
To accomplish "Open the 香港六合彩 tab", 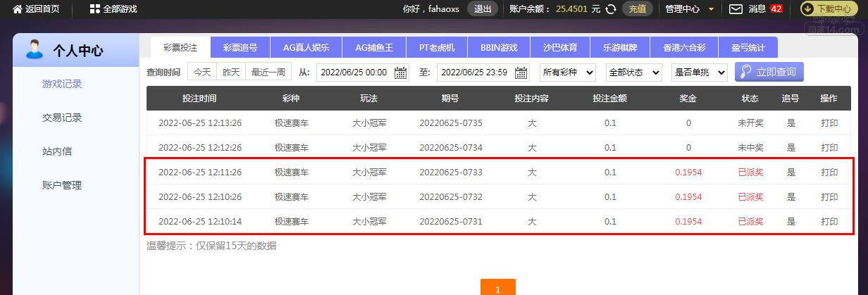I will 684,48.
